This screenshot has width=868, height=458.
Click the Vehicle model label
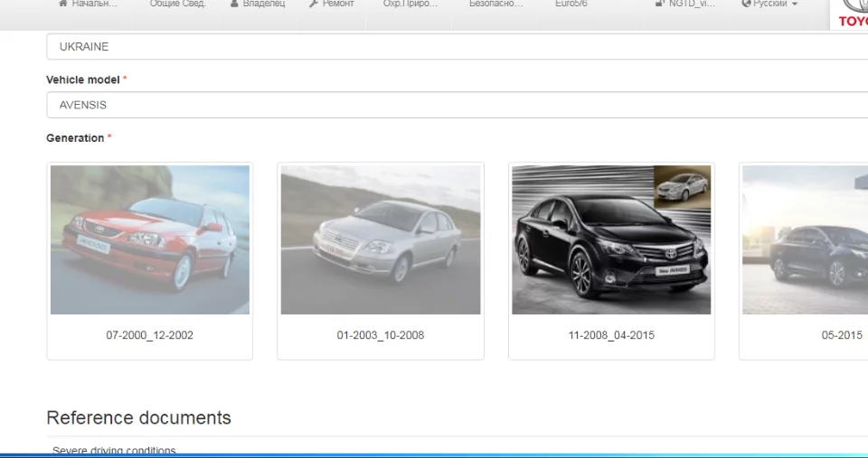83,79
